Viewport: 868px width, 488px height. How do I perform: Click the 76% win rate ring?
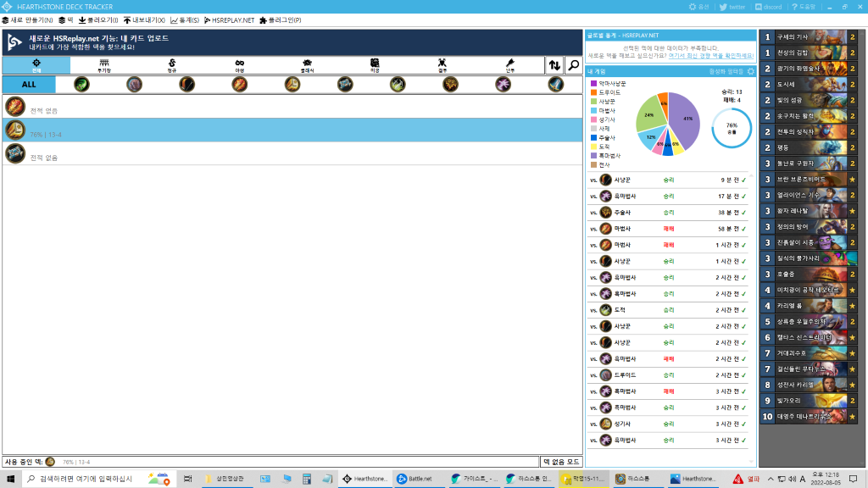pyautogui.click(x=732, y=129)
